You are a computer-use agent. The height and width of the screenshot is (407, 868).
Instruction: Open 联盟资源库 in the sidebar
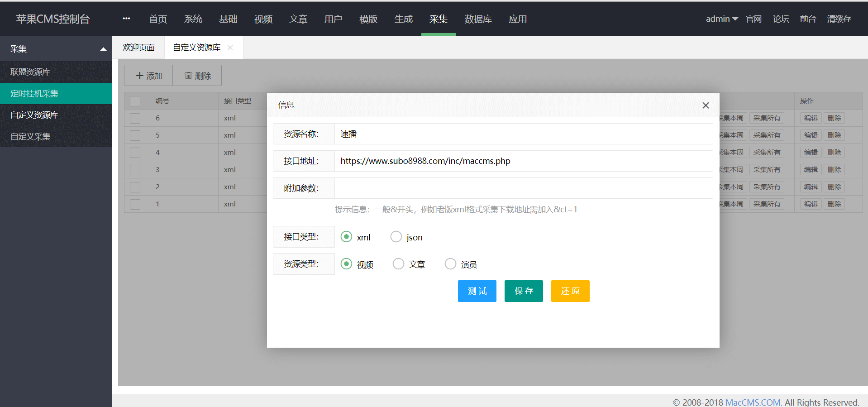click(30, 72)
